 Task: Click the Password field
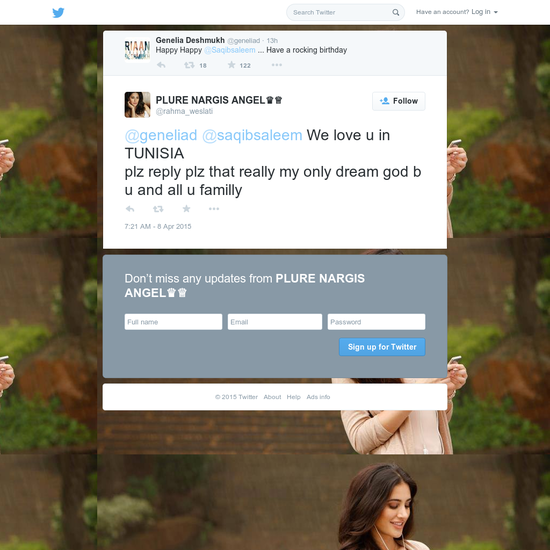(x=376, y=322)
